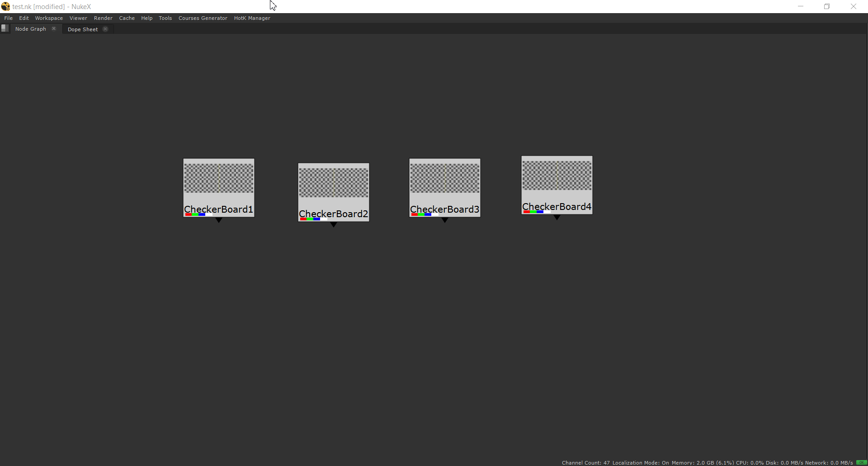Click the output connector triangle under CheckerBoard4
The height and width of the screenshot is (466, 868).
tap(557, 218)
